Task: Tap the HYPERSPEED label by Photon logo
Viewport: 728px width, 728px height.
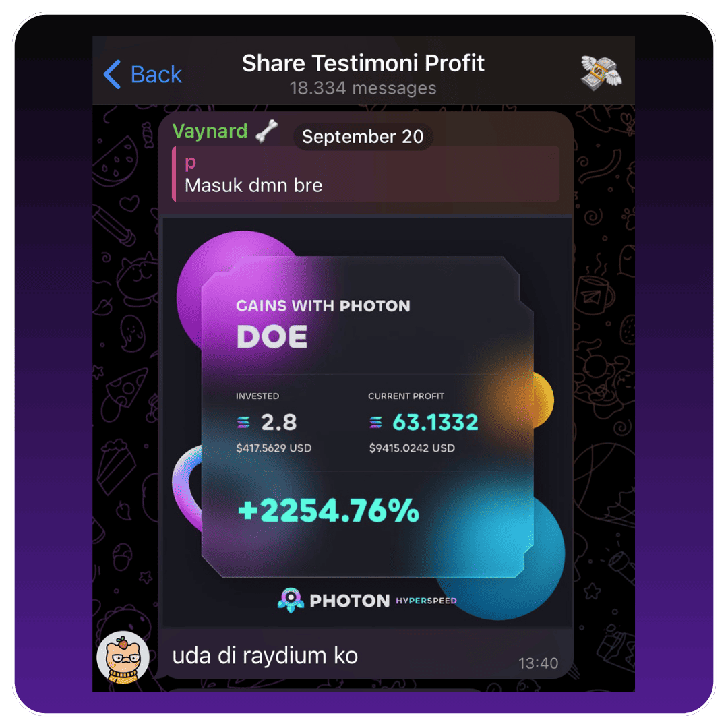Action: click(426, 601)
